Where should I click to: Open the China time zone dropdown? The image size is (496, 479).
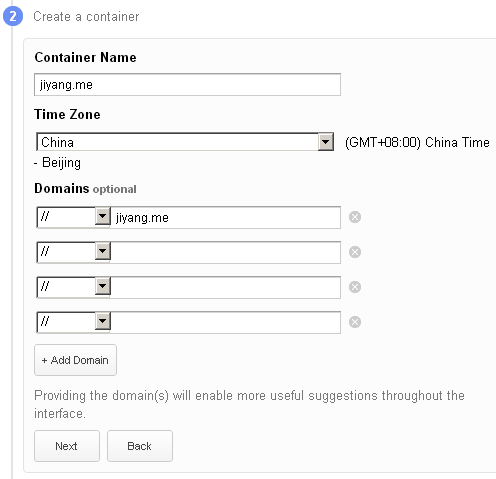pos(185,142)
